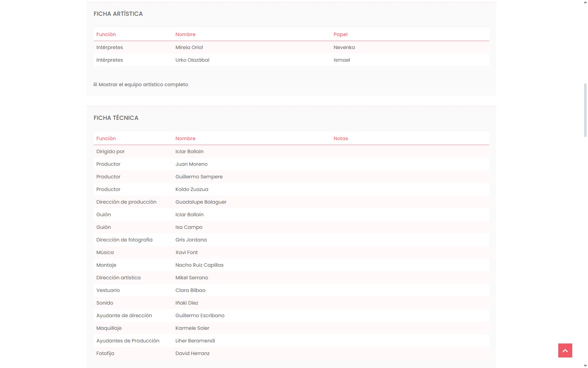Expand Mostrar el equipo artístico completo
The height and width of the screenshot is (368, 588).
143,84
